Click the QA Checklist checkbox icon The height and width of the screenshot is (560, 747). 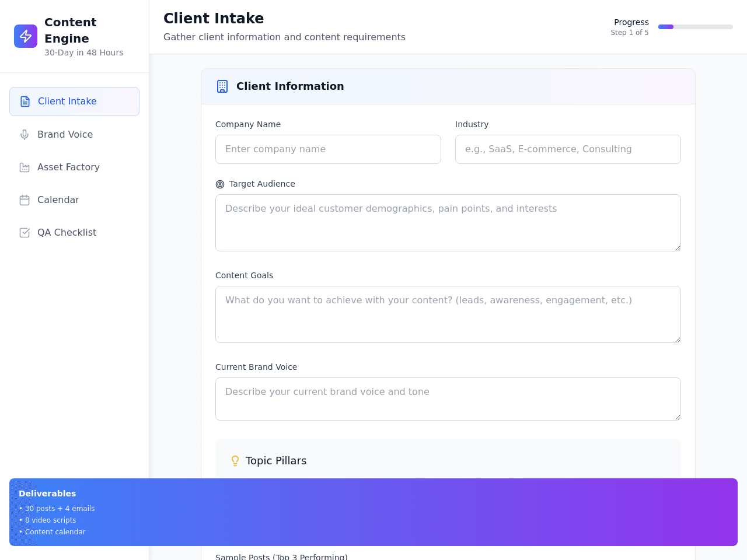coord(25,233)
